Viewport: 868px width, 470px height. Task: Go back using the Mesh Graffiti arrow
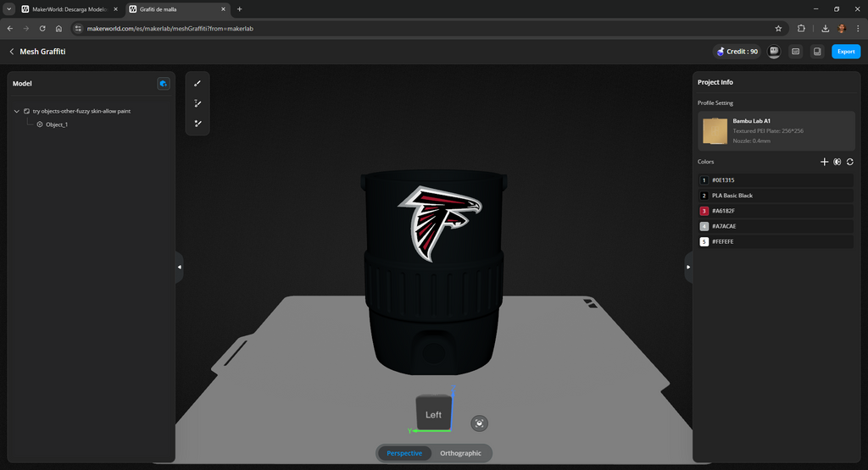[12, 52]
